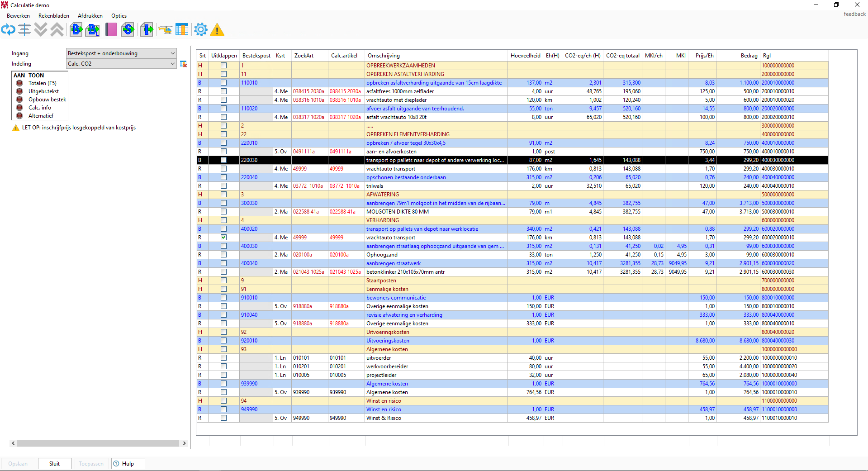868x471 pixels.
Task: Click right arrow of horizontal scrollbar
Action: point(184,443)
